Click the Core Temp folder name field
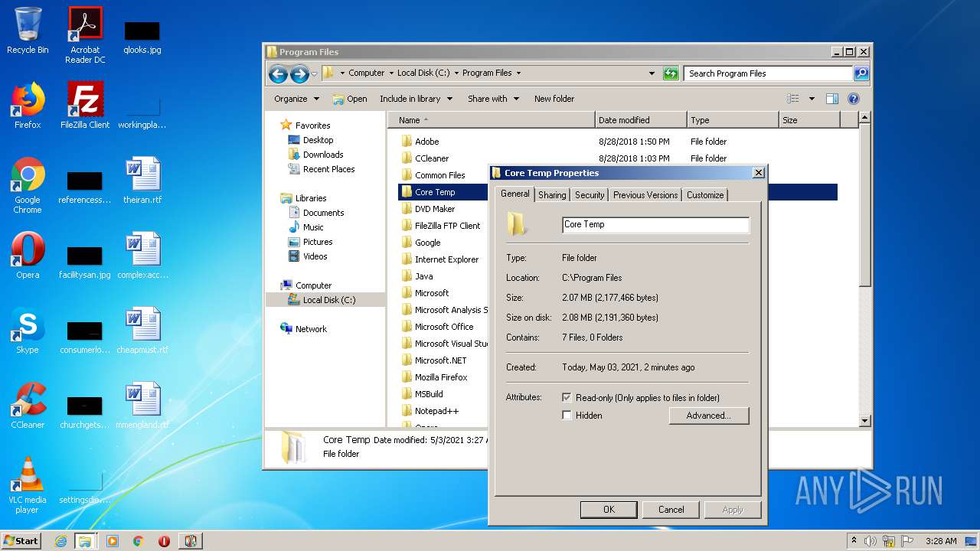 (x=655, y=225)
